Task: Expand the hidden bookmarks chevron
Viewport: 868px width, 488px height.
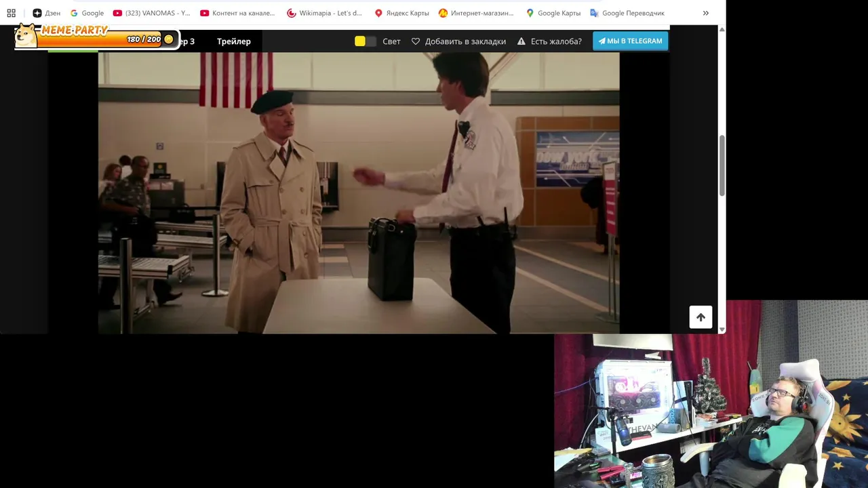Action: pos(705,13)
